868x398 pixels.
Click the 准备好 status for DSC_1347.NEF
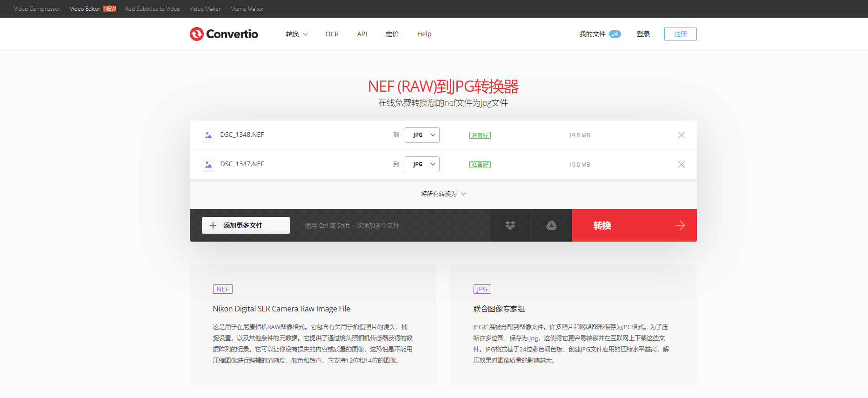click(x=480, y=164)
